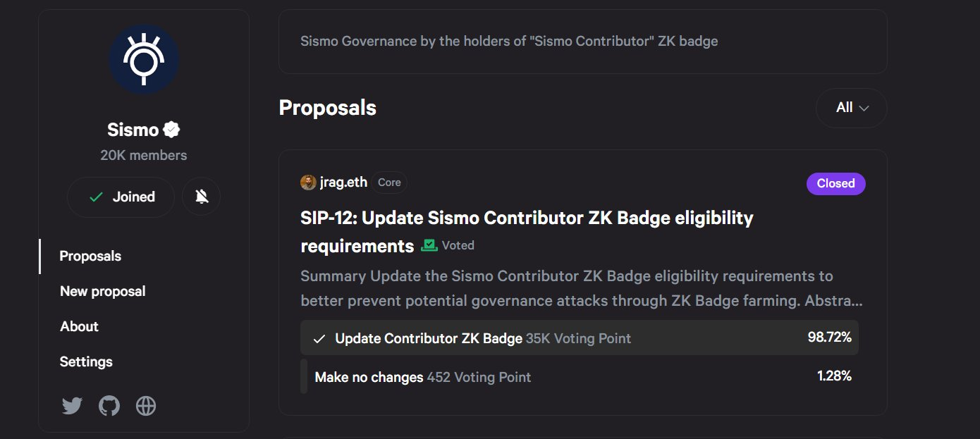Open the New proposal sidebar item
This screenshot has width=980, height=439.
pyautogui.click(x=102, y=292)
